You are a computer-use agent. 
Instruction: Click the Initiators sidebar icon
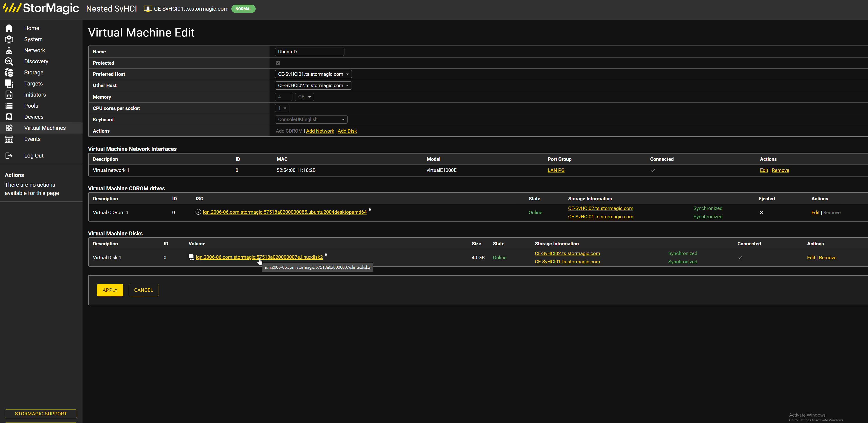pyautogui.click(x=9, y=95)
